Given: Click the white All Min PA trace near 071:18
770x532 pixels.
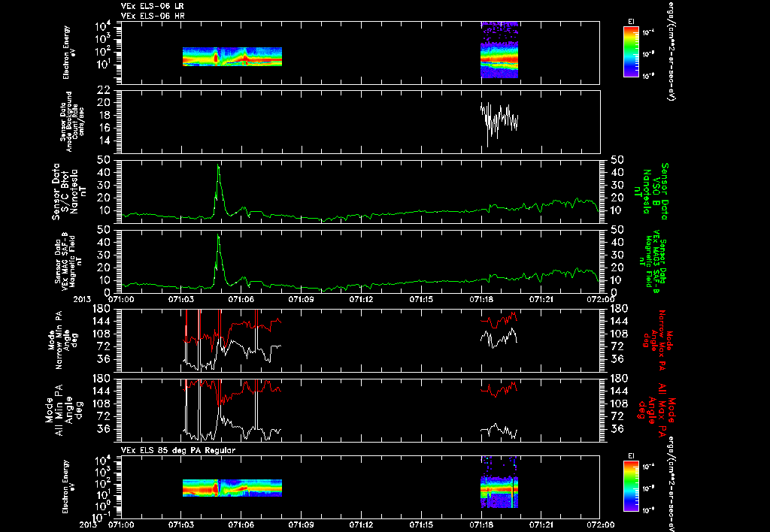Looking at the screenshot, I should (x=499, y=430).
